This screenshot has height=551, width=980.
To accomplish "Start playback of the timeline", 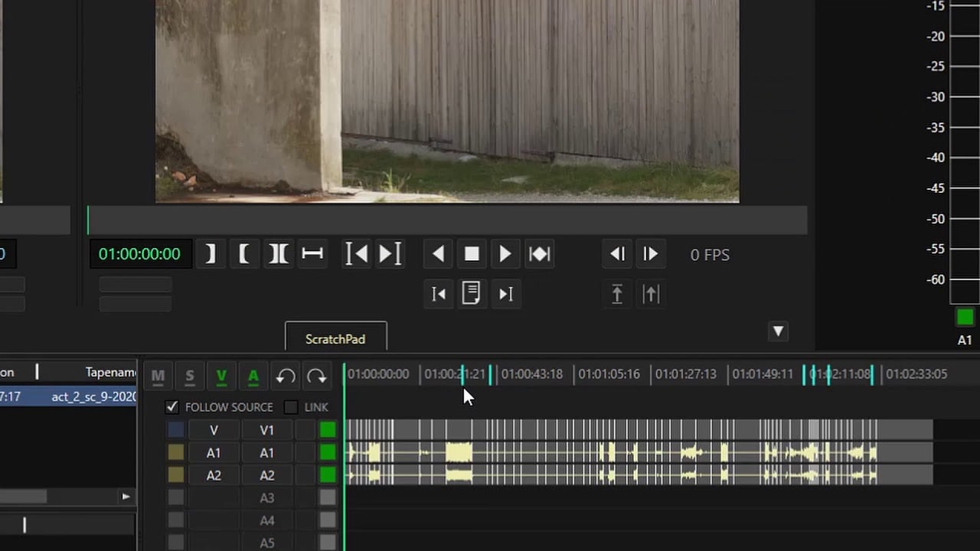I will click(505, 254).
